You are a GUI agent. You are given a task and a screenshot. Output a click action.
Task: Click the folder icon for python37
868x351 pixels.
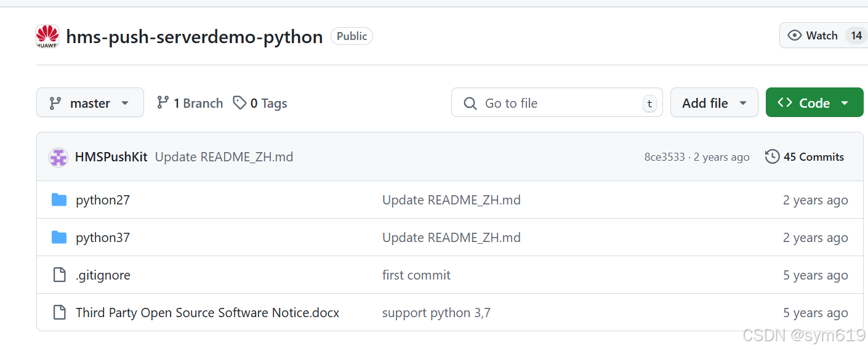pyautogui.click(x=59, y=237)
